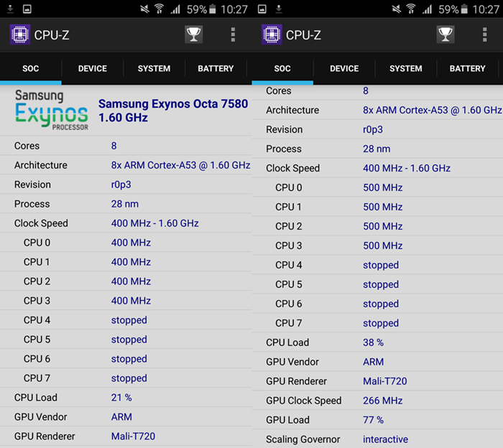Tap the mute icon in left status bar

pyautogui.click(x=144, y=9)
